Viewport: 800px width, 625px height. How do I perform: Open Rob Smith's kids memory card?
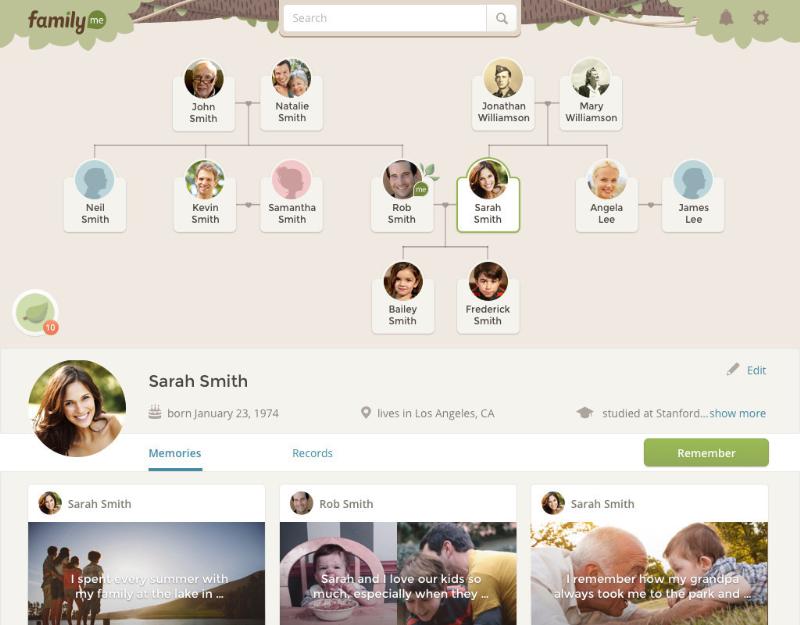pos(398,555)
